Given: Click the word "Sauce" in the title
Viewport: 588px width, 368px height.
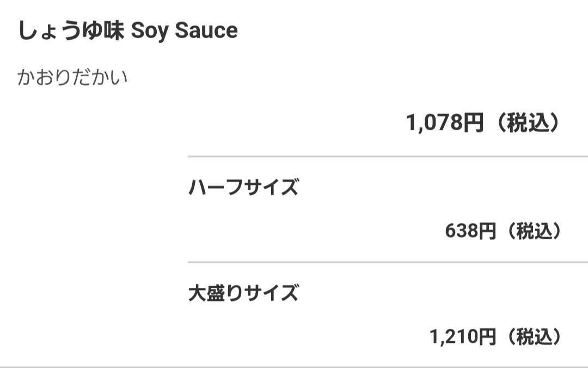Looking at the screenshot, I should [206, 31].
